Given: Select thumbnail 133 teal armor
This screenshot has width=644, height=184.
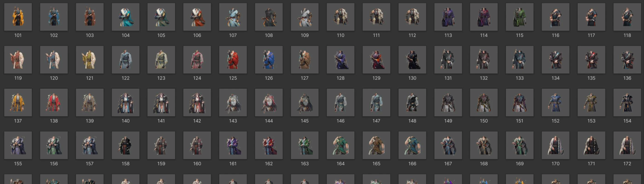Looking at the screenshot, I should (520, 60).
